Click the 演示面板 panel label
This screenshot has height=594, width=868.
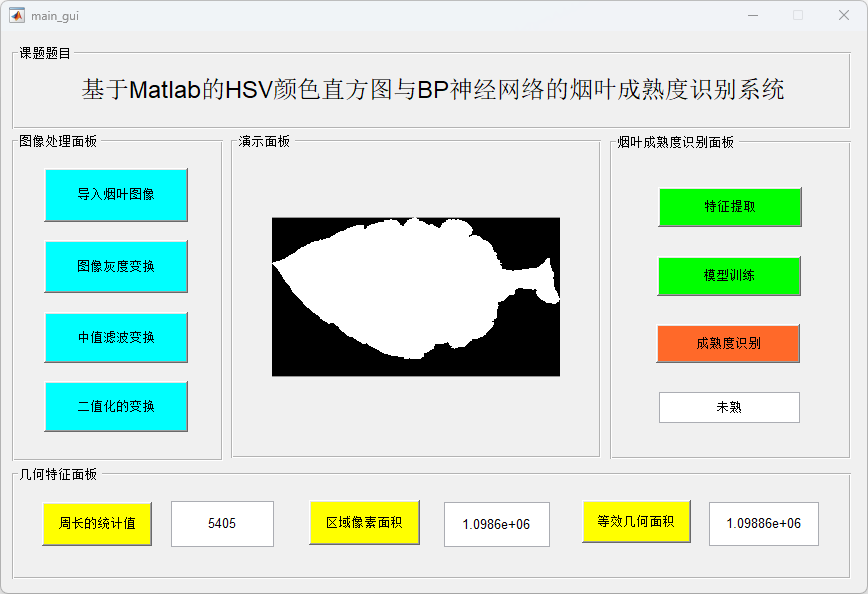(x=264, y=142)
